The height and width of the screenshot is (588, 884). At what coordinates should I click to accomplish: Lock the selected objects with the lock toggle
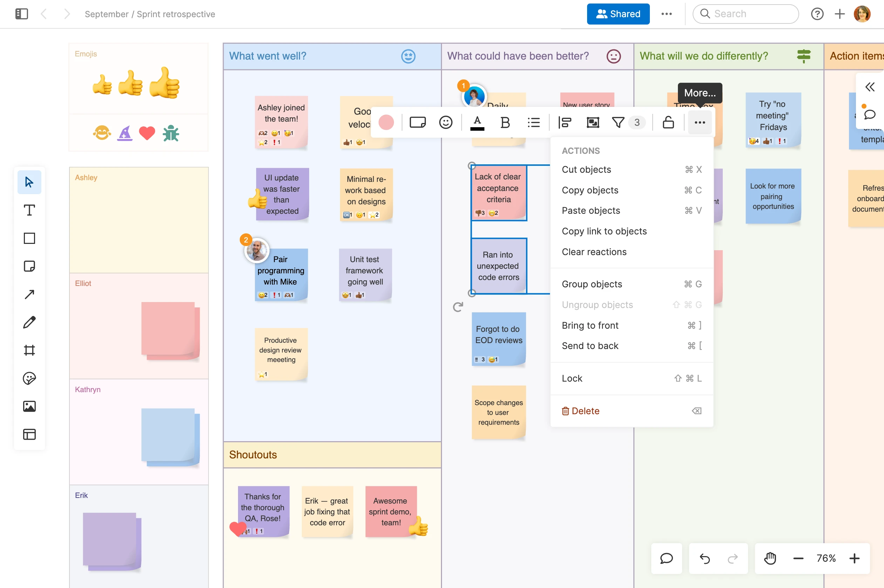click(668, 122)
